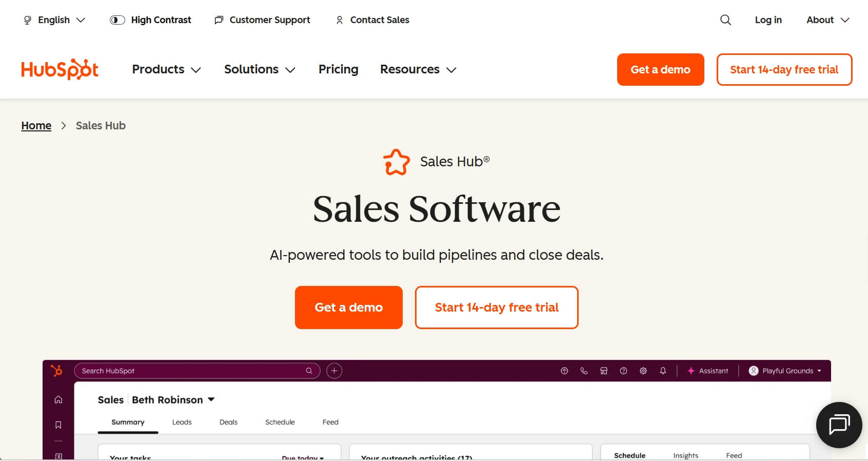Click the Playful Grounds avatar icon
The height and width of the screenshot is (461, 868).
pyautogui.click(x=754, y=371)
